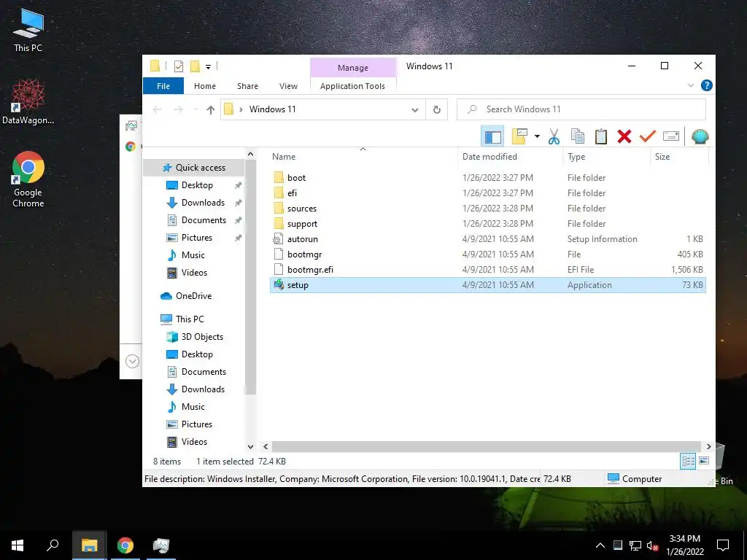This screenshot has height=560, width=747.
Task: Click the New folder toolbar icon
Action: [519, 136]
